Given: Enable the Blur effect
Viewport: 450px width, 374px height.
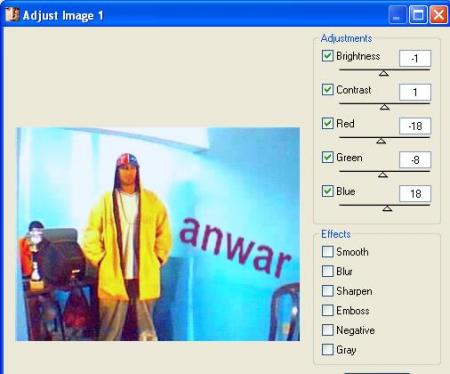Looking at the screenshot, I should (327, 271).
